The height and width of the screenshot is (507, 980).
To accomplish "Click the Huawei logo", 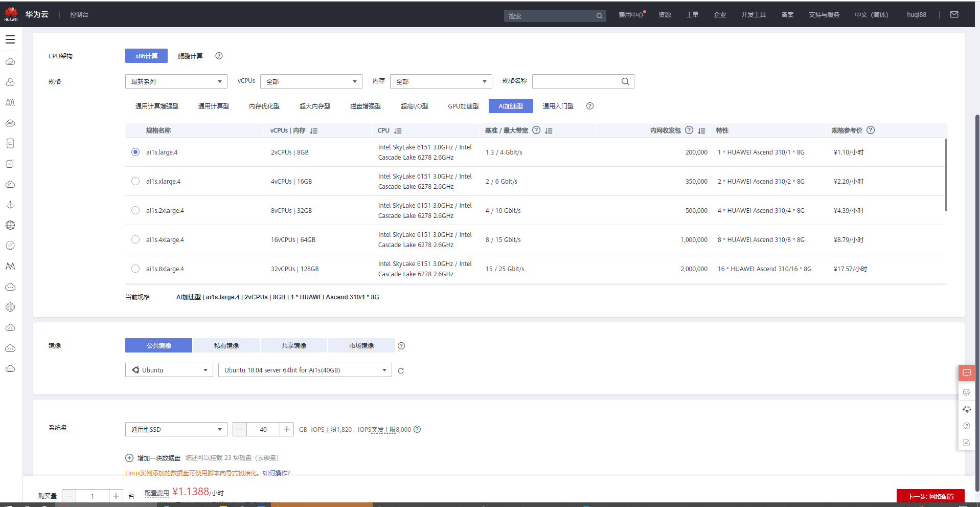I will pos(11,14).
